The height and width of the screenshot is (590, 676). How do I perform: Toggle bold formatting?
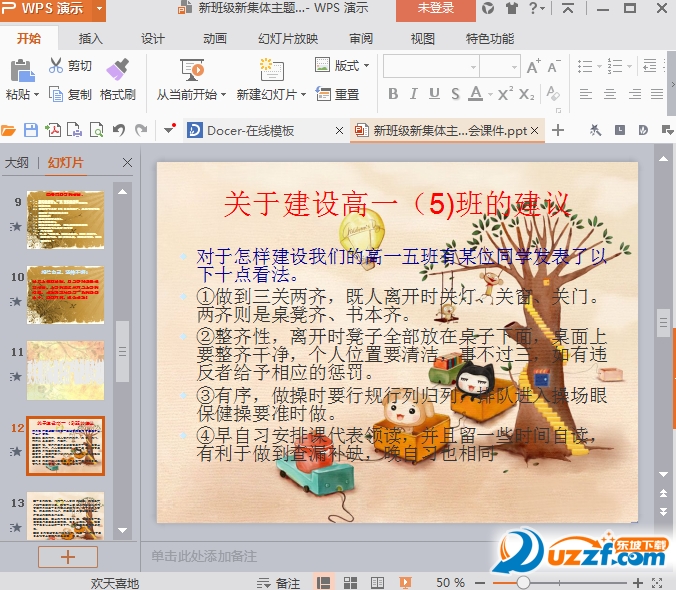[x=393, y=94]
